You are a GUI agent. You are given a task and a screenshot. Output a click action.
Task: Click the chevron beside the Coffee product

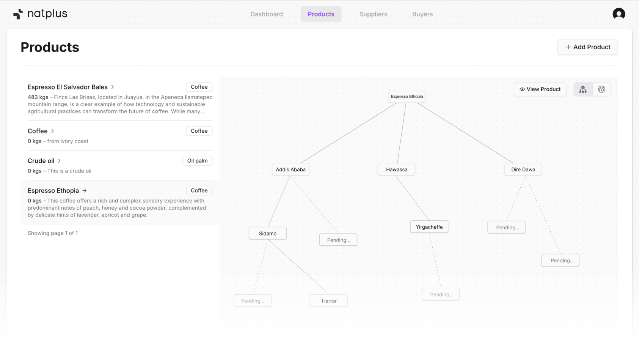[x=53, y=131]
